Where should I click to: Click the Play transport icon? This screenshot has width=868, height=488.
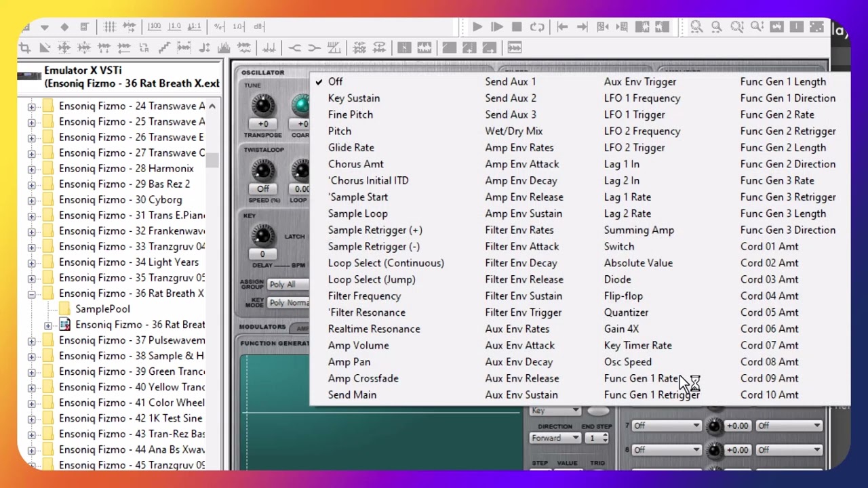click(477, 27)
